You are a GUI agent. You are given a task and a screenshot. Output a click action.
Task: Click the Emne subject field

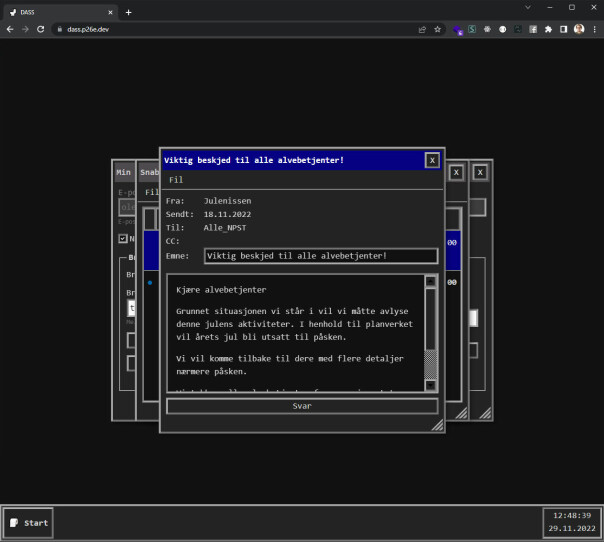pos(321,256)
